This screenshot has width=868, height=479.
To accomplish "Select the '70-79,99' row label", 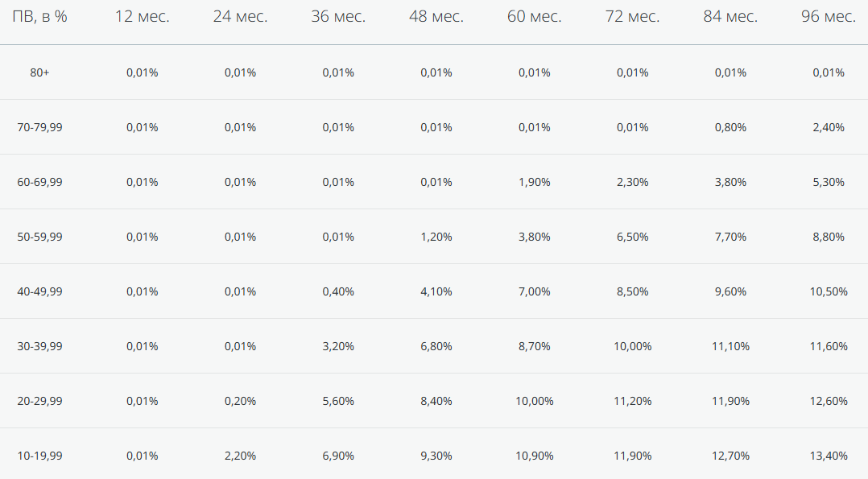I will 40,127.
